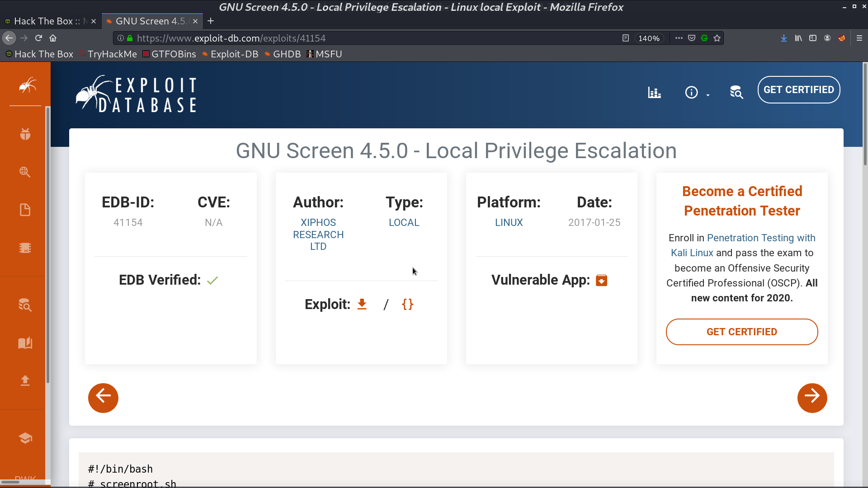This screenshot has height=488, width=868.
Task: Open Firefox Account icon
Action: tap(827, 38)
